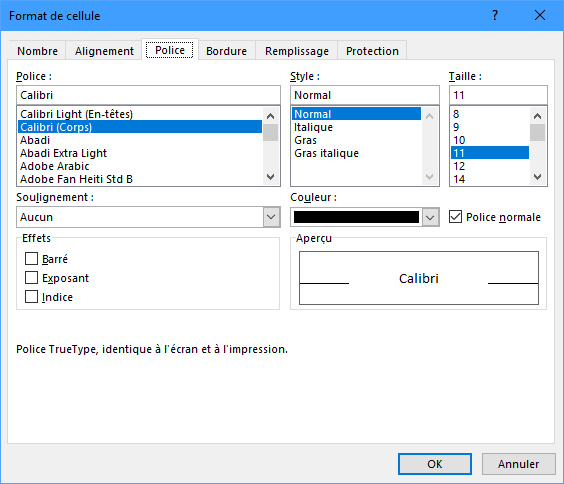Uncheck Police normale checkbox
Viewport: 564px width, 484px height.
455,217
